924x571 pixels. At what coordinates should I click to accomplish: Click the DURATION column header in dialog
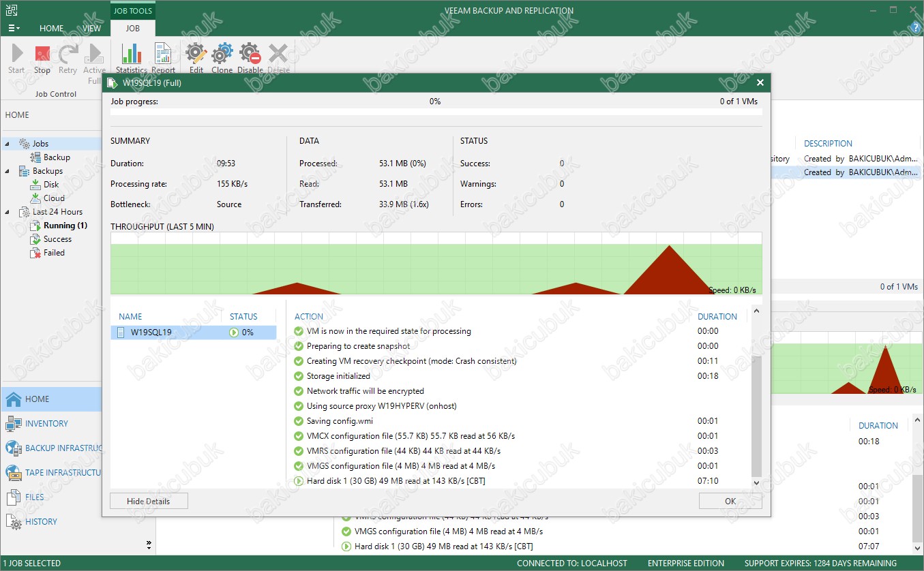717,317
